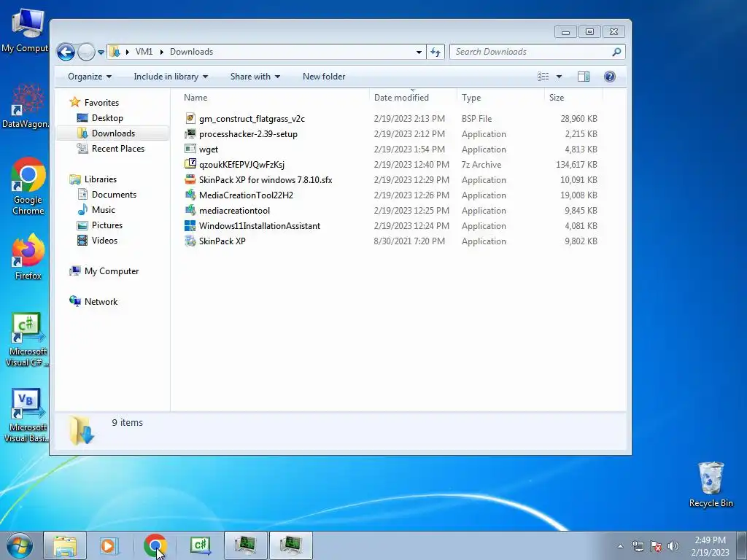Click the Action Center flag tray icon

pos(656,546)
